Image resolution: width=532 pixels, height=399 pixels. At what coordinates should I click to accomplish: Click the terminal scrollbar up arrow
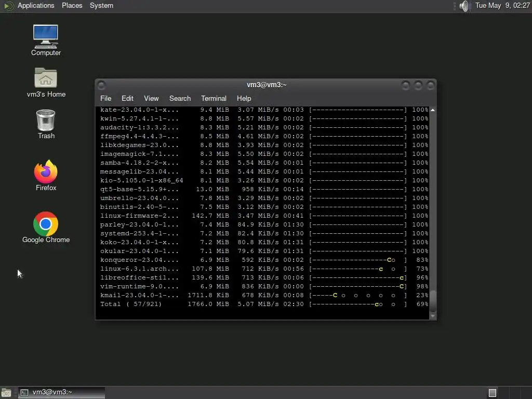tap(433, 110)
